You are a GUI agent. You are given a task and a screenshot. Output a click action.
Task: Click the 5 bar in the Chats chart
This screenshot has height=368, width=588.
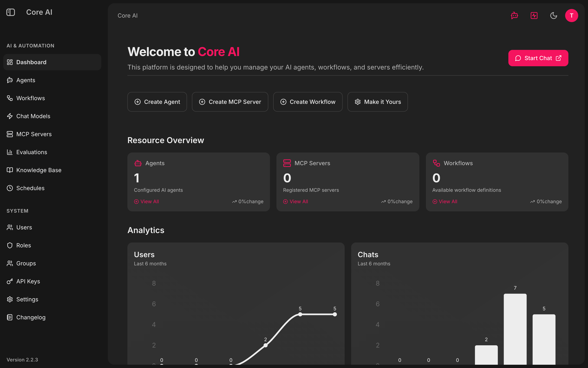[544, 339]
